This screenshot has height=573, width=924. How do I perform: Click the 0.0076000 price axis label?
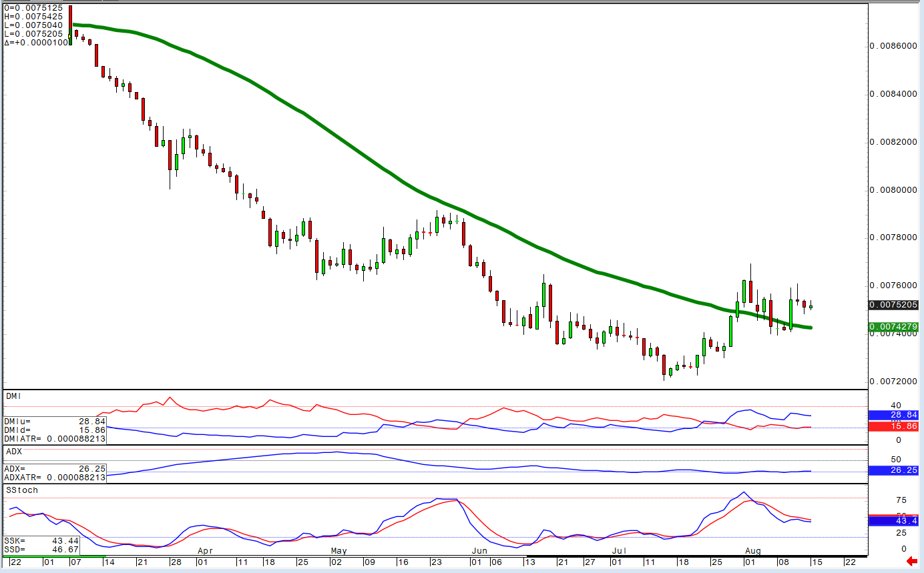pos(895,285)
